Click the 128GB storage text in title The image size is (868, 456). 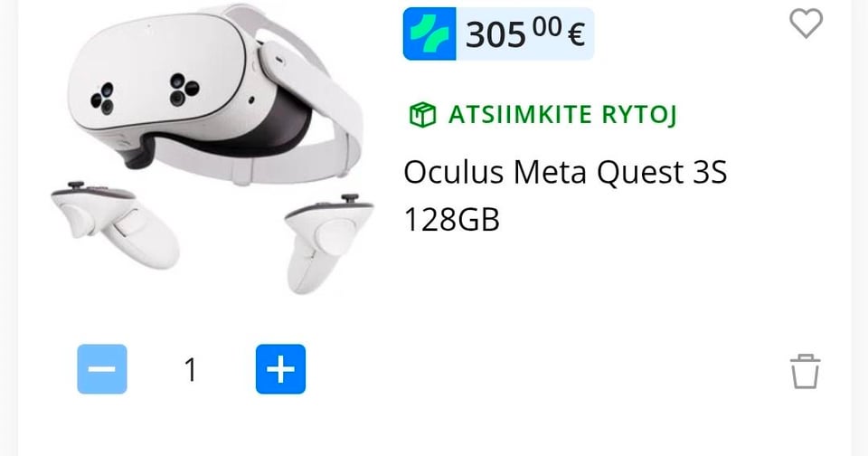(452, 220)
